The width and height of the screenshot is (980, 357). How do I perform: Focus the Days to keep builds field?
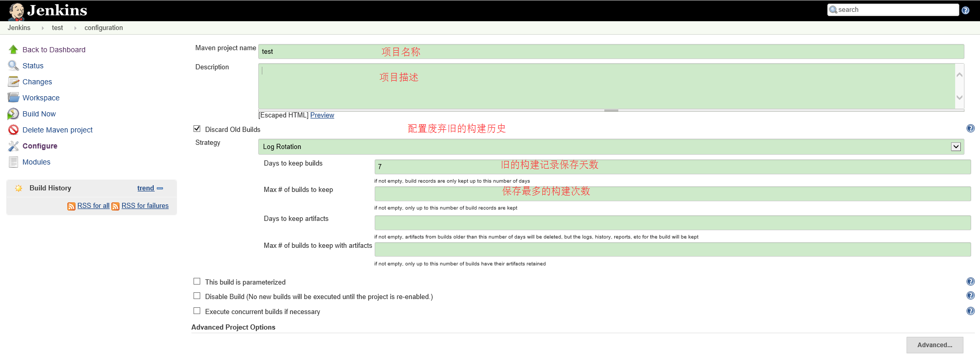click(x=673, y=167)
